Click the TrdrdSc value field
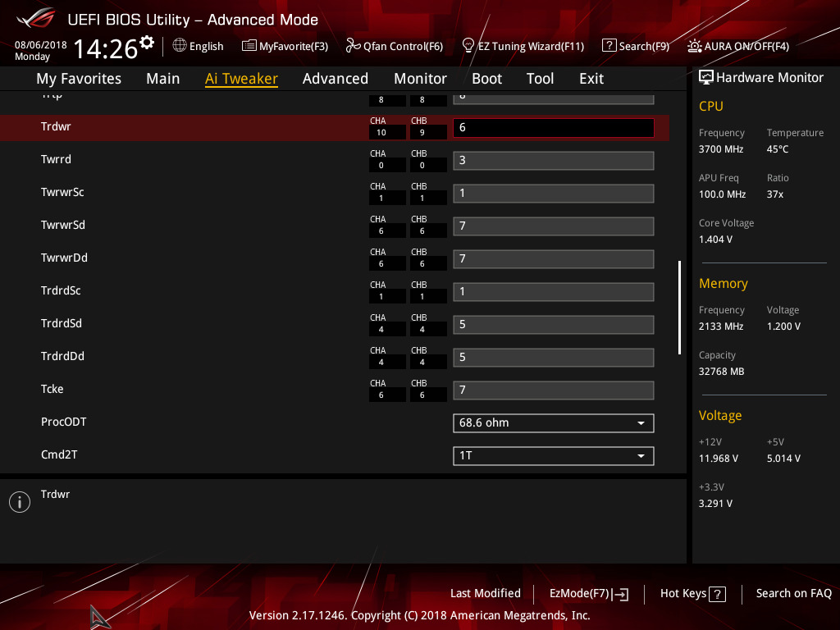This screenshot has width=840, height=630. [x=554, y=292]
